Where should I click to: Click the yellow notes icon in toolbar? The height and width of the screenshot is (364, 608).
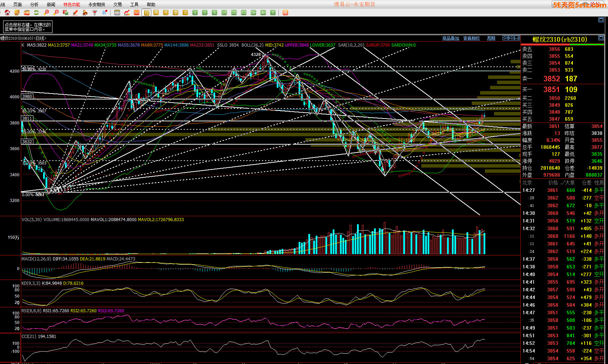tap(17, 13)
